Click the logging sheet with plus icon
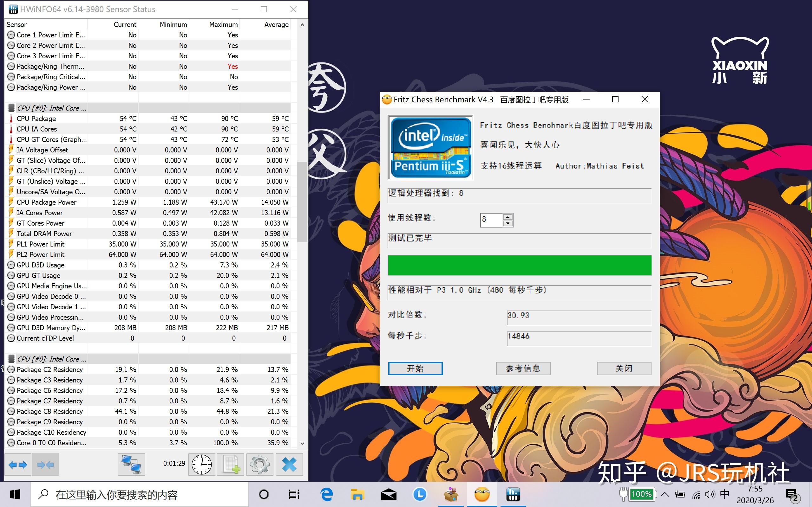 click(231, 465)
